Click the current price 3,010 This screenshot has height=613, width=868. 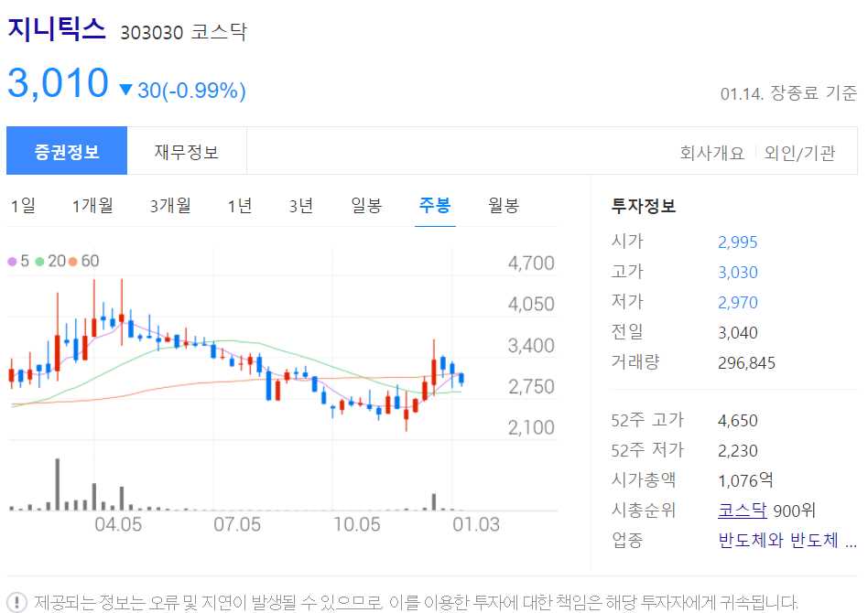coord(58,83)
